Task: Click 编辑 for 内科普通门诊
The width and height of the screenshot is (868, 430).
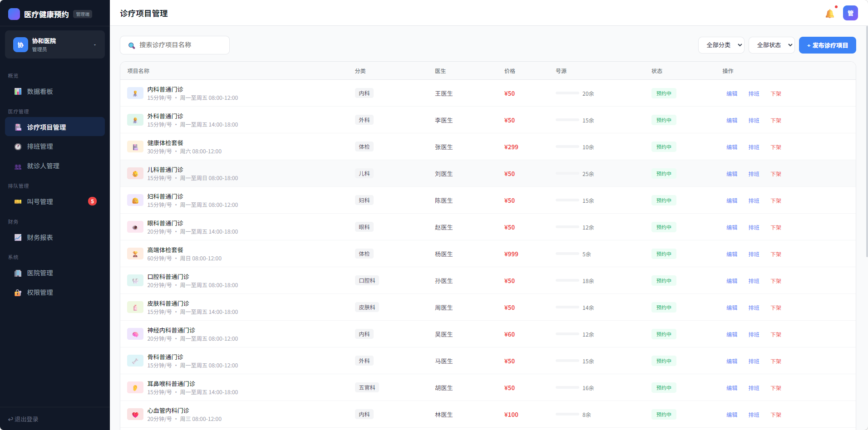Action: pyautogui.click(x=732, y=94)
